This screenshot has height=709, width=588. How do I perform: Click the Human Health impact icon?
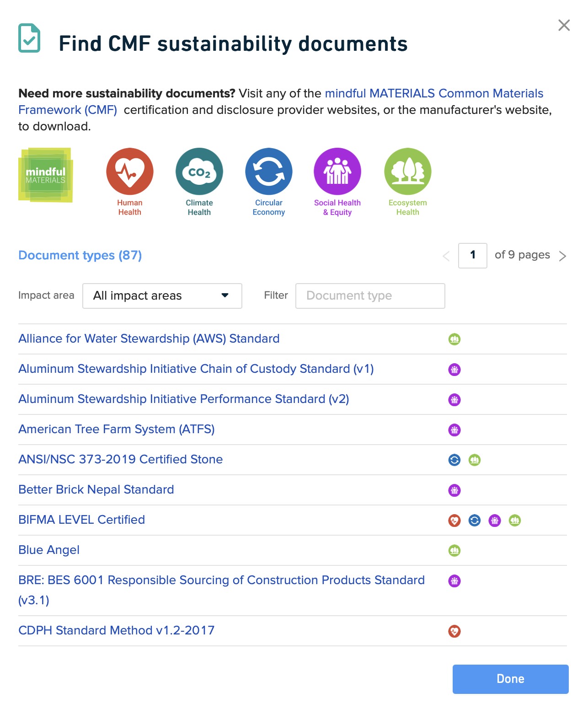pos(130,172)
